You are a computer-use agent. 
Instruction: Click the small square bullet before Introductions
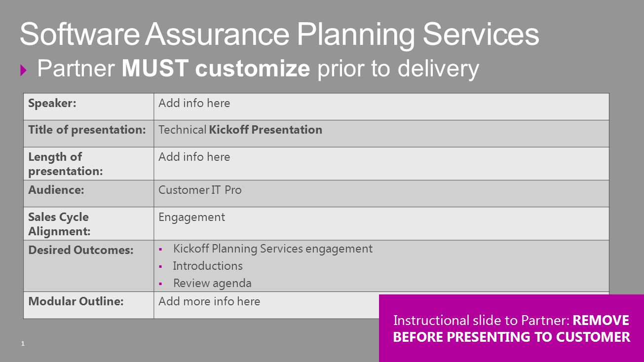point(161,267)
